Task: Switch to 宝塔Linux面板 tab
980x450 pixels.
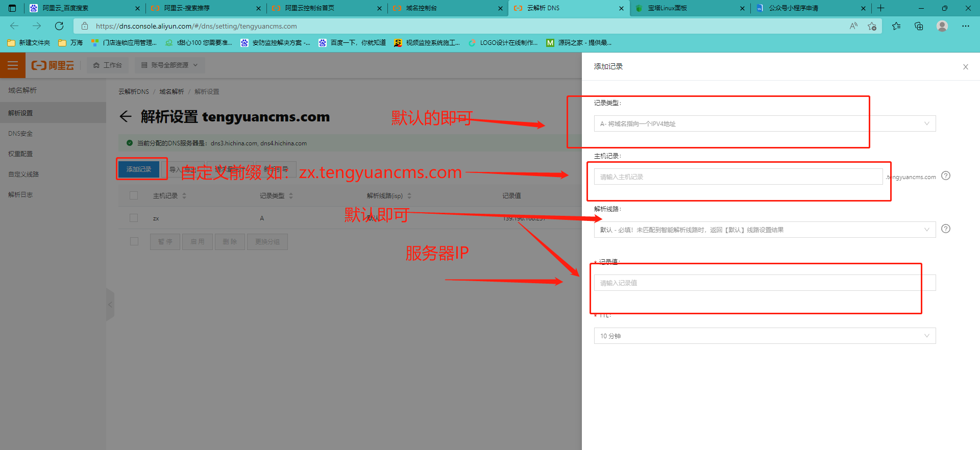Action: [x=690, y=8]
